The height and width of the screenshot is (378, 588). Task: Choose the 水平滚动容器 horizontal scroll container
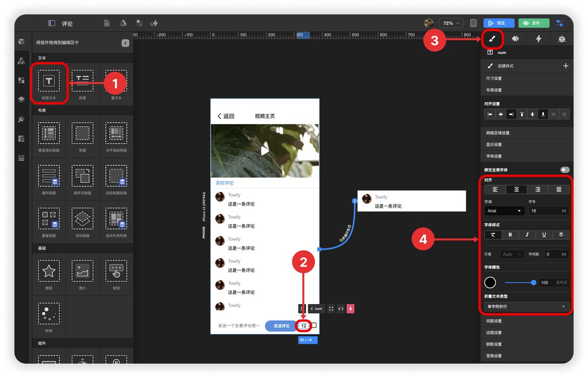pyautogui.click(x=116, y=136)
